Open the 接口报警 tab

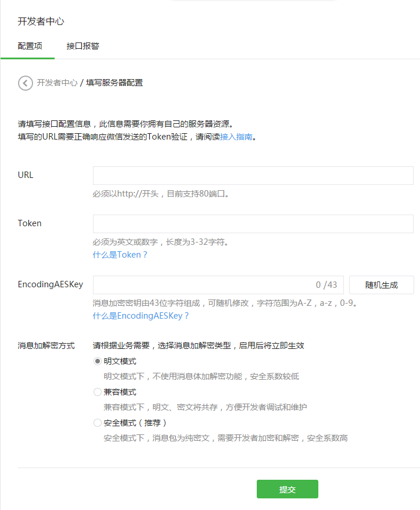click(x=82, y=46)
